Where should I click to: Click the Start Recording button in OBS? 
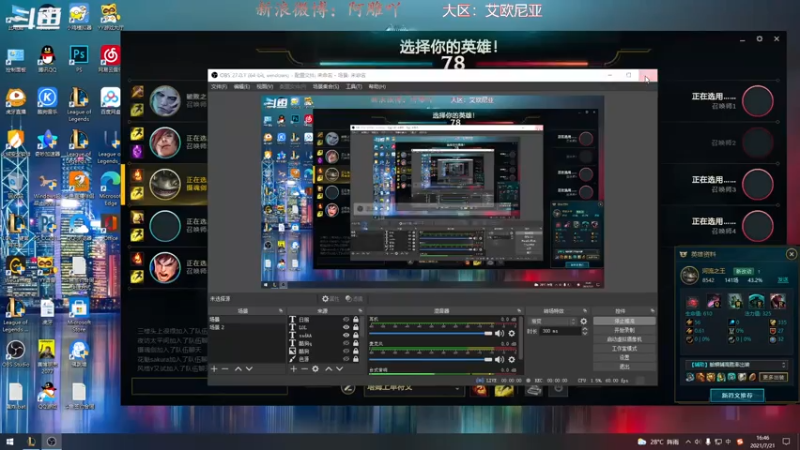pos(624,330)
